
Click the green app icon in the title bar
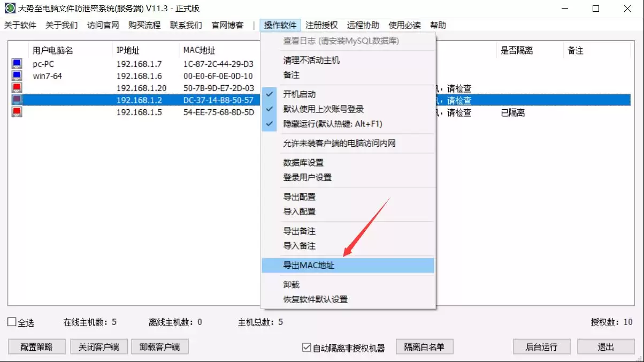[10, 8]
